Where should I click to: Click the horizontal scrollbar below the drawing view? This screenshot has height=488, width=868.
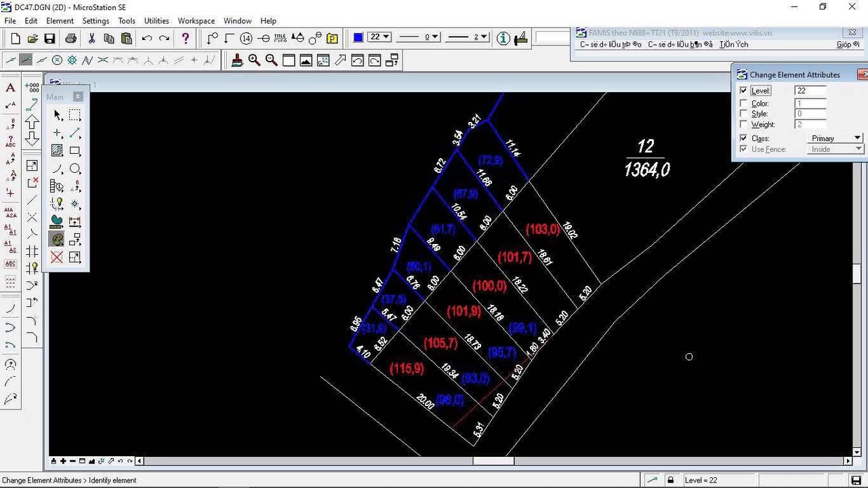coord(495,461)
